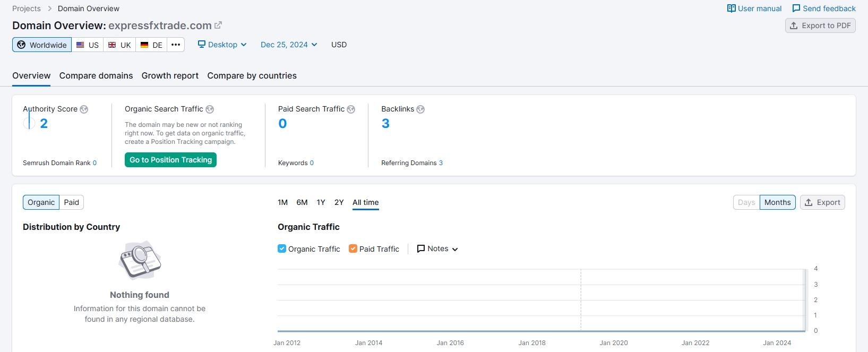Image resolution: width=868 pixels, height=352 pixels.
Task: Select the US database
Action: tap(88, 45)
